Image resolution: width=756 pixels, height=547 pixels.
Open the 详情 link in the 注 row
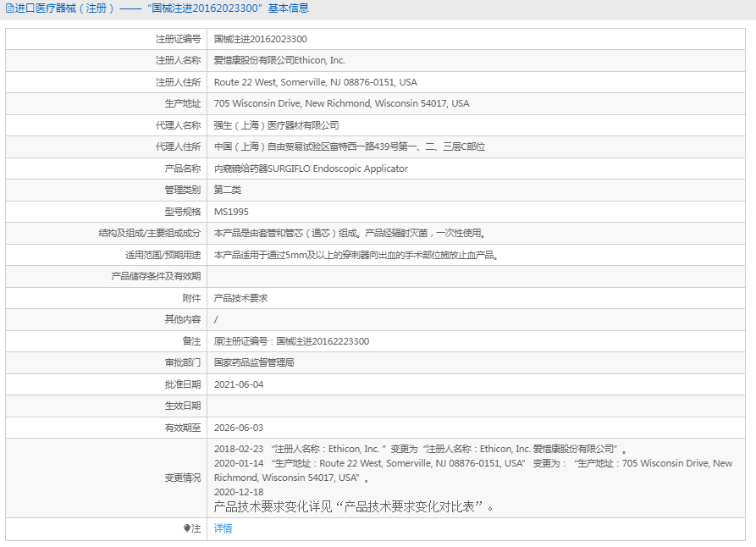(223, 528)
